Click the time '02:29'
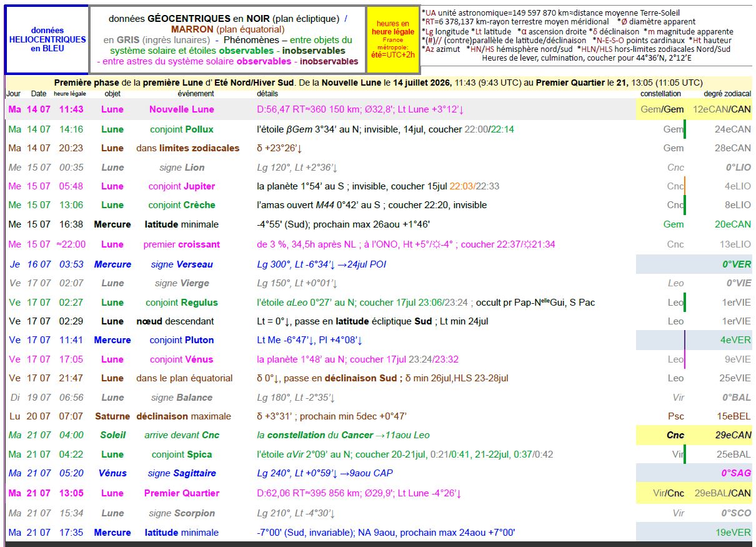 coord(71,321)
